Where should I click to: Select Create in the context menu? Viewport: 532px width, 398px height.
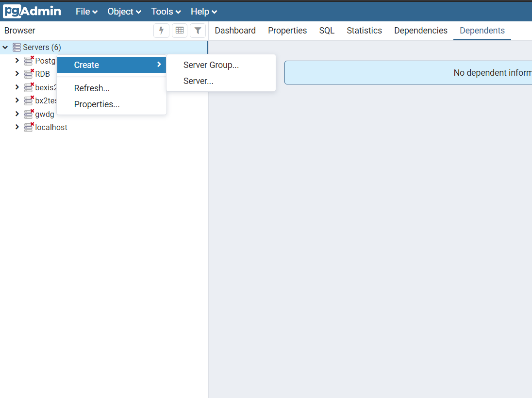[x=112, y=65]
